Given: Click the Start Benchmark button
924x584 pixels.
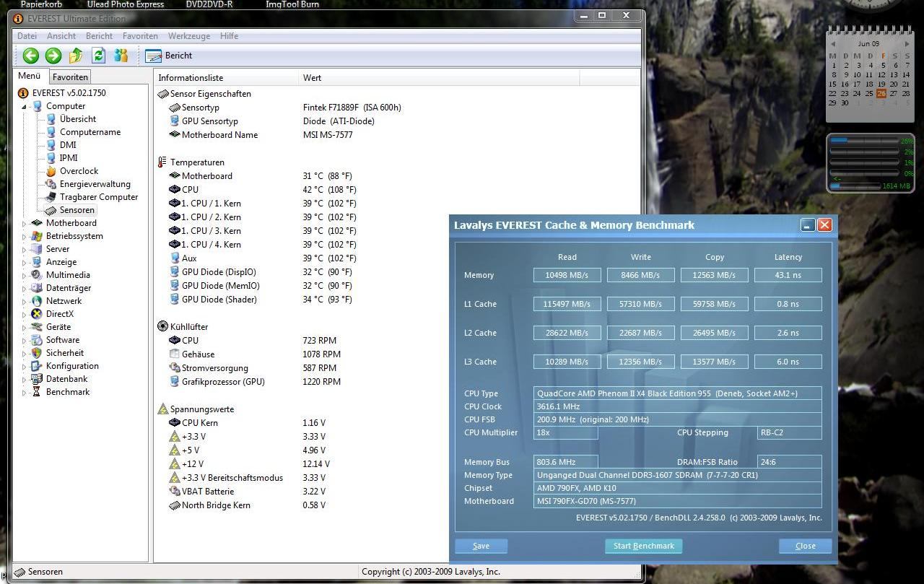Looking at the screenshot, I should coord(643,546).
